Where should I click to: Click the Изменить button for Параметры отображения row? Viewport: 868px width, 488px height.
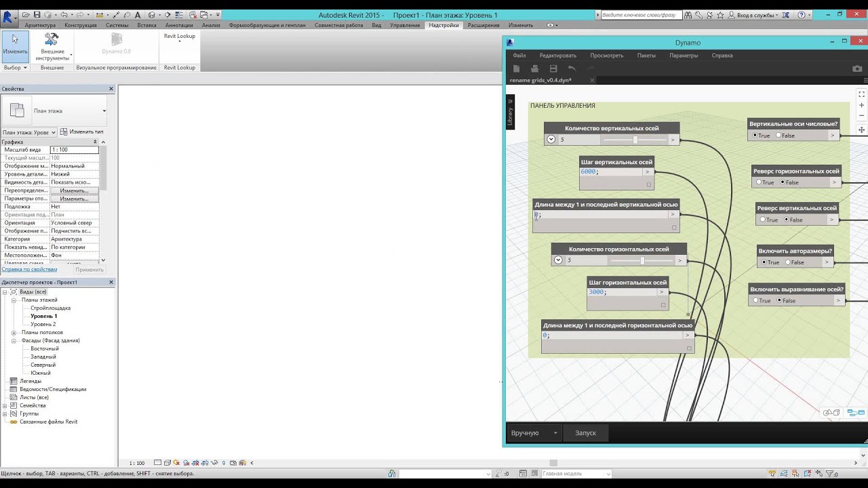[x=74, y=199]
